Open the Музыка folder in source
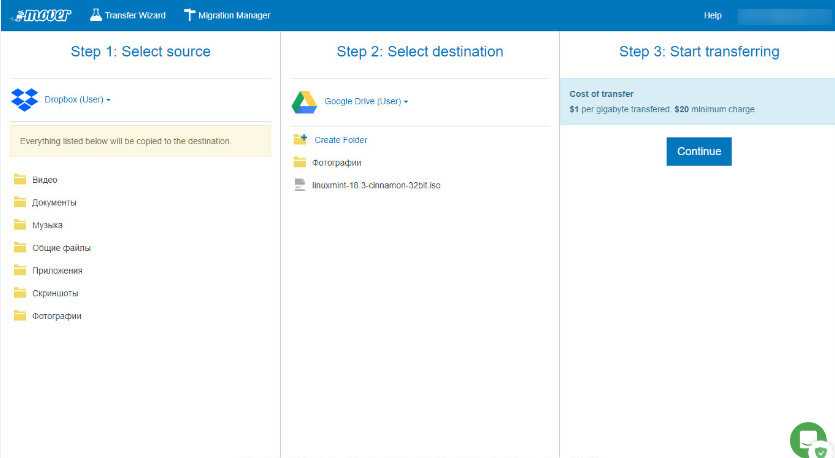The image size is (835, 458). coord(47,225)
